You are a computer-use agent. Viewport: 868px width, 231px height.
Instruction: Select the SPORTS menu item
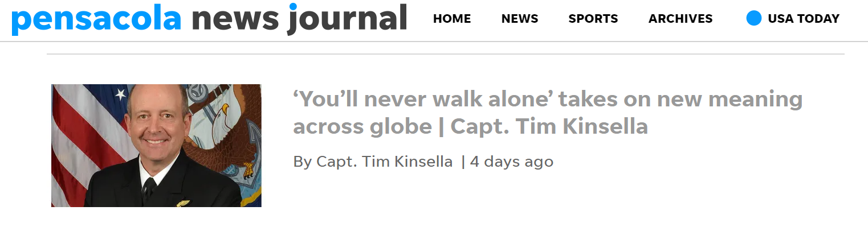pos(593,19)
